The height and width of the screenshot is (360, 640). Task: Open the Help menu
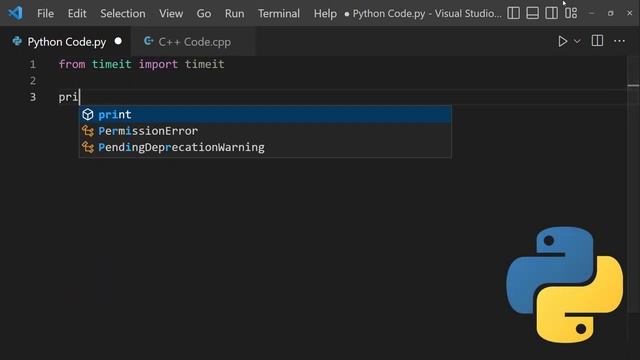325,13
